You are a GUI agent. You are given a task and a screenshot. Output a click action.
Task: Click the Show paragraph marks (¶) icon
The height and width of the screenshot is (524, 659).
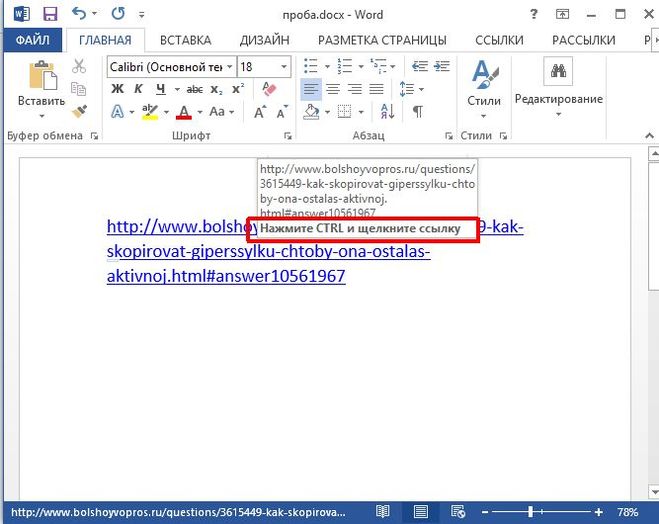417,111
